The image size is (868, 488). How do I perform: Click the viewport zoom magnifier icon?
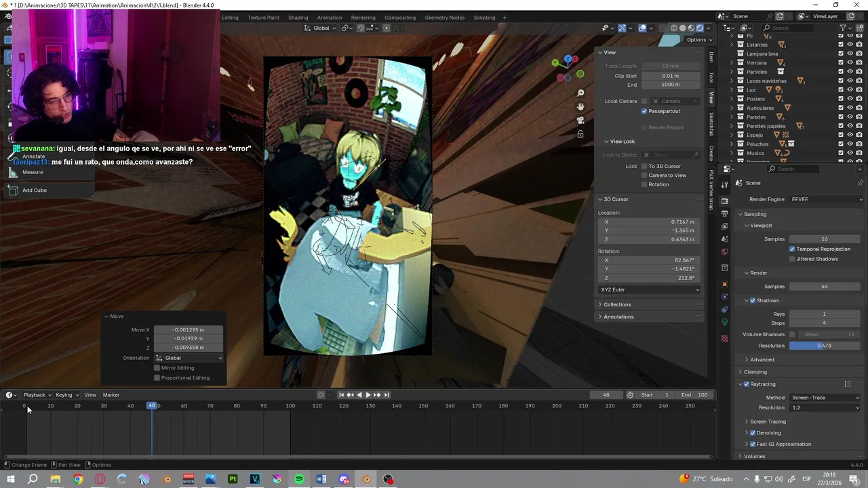[x=580, y=93]
